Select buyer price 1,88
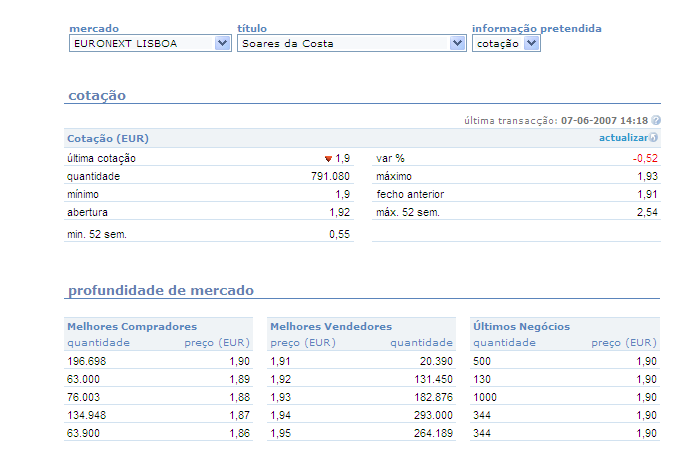The height and width of the screenshot is (469, 674). pyautogui.click(x=239, y=397)
